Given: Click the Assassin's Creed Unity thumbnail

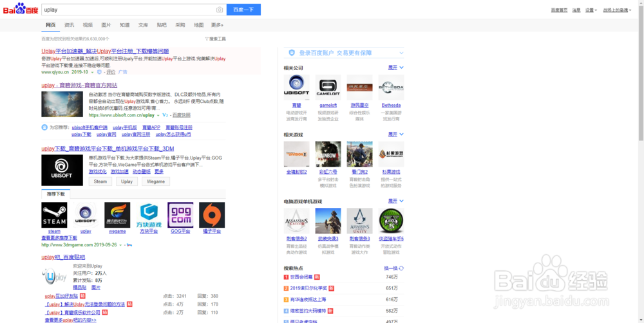Looking at the screenshot, I should (359, 221).
